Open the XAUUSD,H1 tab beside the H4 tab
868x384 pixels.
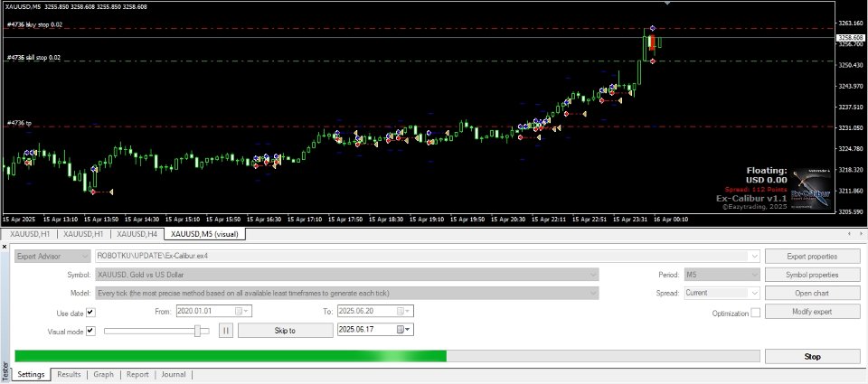click(x=83, y=234)
